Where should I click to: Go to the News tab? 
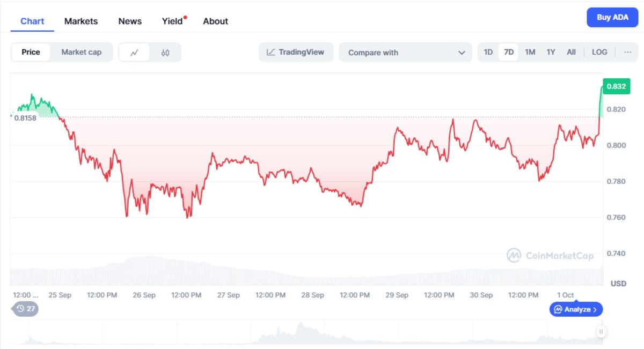pyautogui.click(x=130, y=21)
